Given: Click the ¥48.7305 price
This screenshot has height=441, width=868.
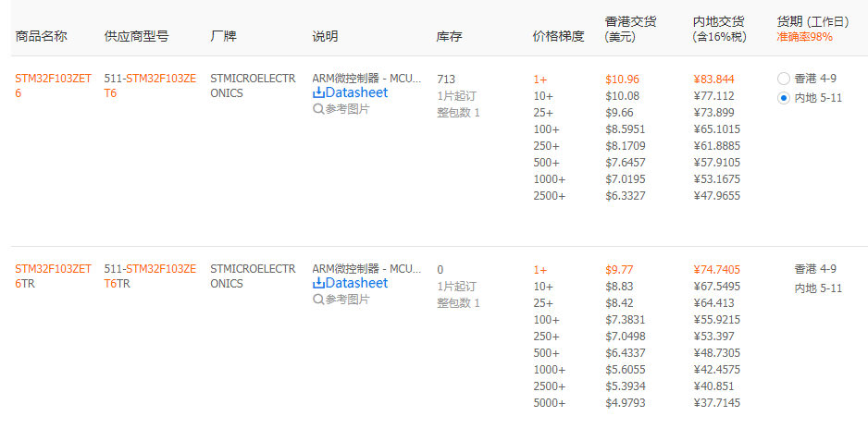Looking at the screenshot, I should pyautogui.click(x=717, y=352).
